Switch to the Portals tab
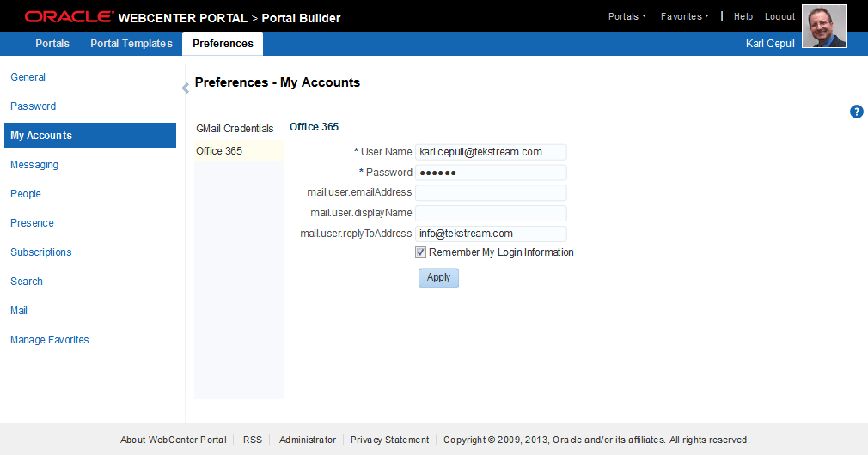Viewport: 868px width, 455px height. 52,44
